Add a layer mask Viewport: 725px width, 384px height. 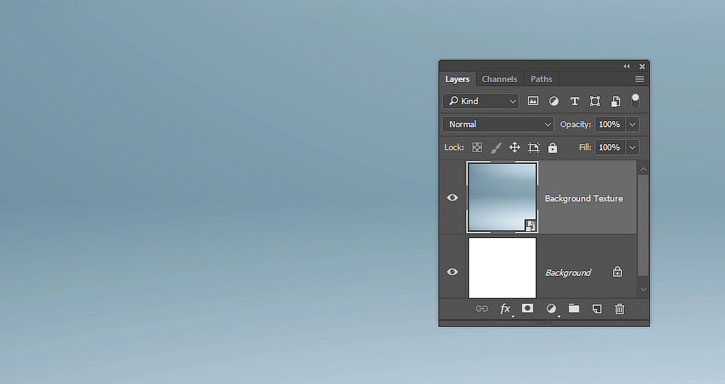point(528,308)
